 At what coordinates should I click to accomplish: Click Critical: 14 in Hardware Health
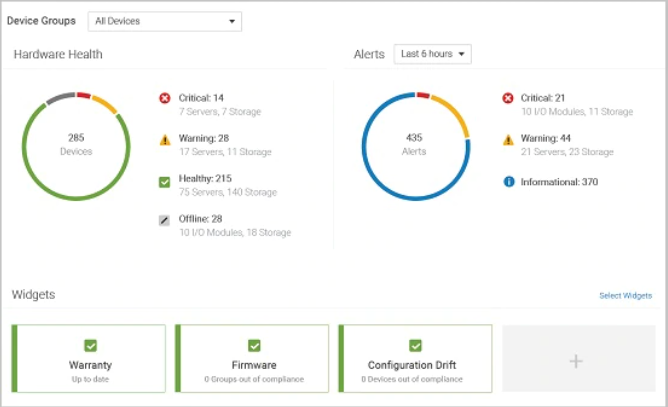click(201, 98)
